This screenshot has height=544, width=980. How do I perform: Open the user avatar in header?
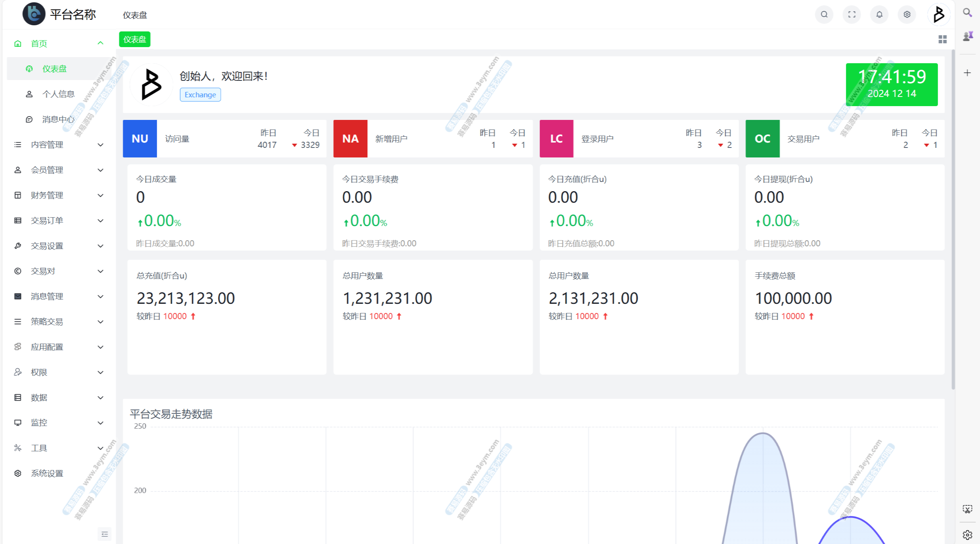click(x=938, y=15)
